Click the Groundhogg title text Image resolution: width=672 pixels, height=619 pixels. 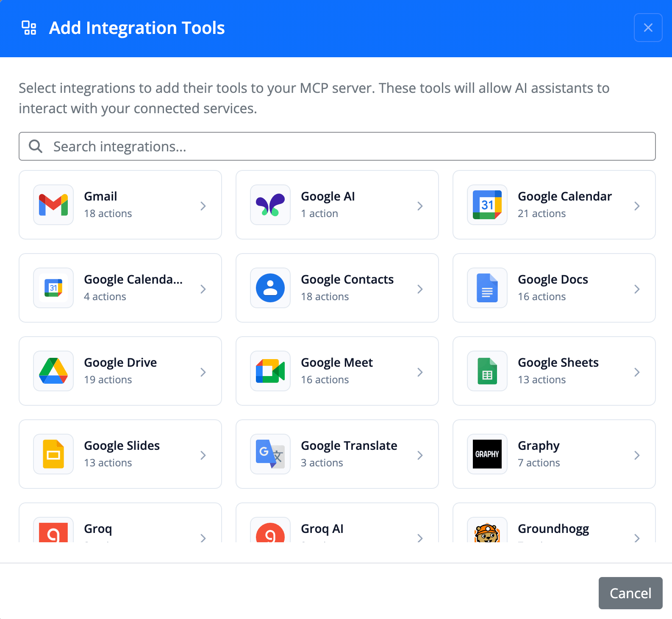coord(553,529)
